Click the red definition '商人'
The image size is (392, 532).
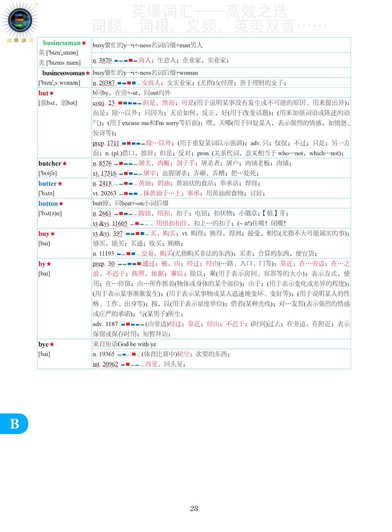pyautogui.click(x=145, y=60)
